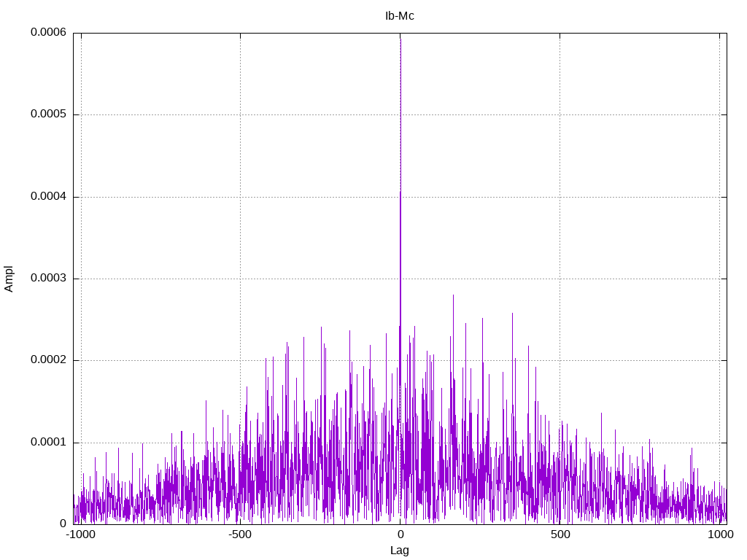The image size is (747, 560).
Task: Click the y-axis value 0.0006
Action: (48, 32)
